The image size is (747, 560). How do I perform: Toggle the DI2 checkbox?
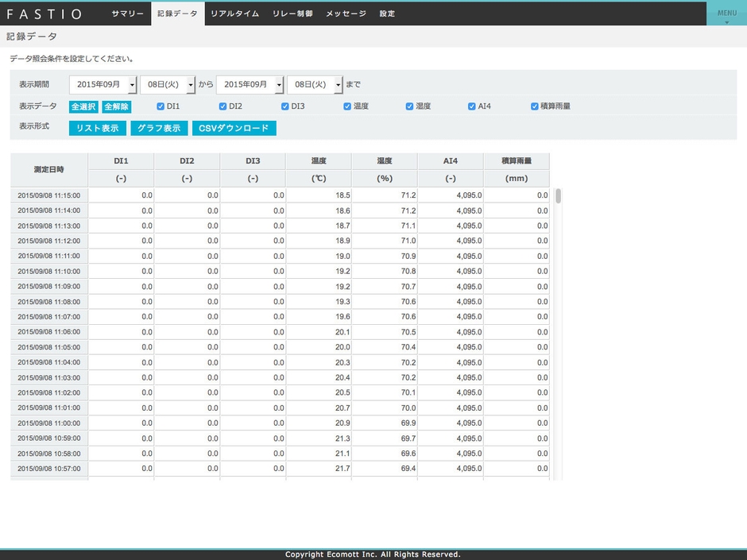tap(223, 106)
